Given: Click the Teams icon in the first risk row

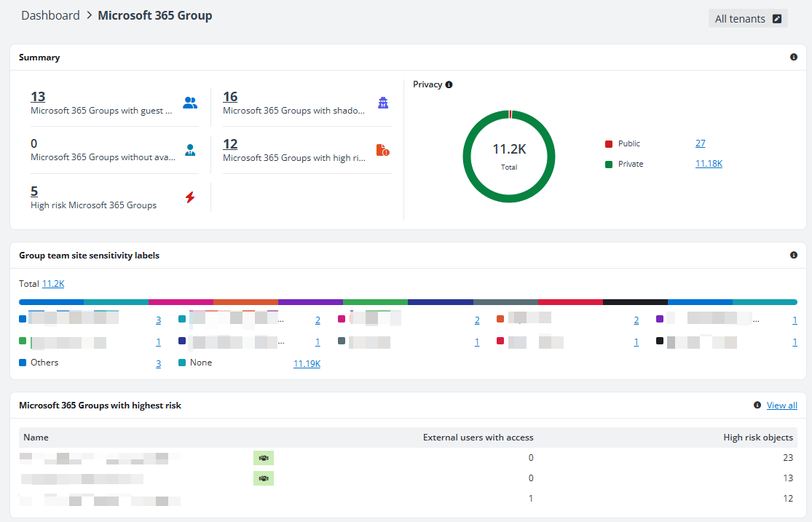Looking at the screenshot, I should tap(264, 458).
